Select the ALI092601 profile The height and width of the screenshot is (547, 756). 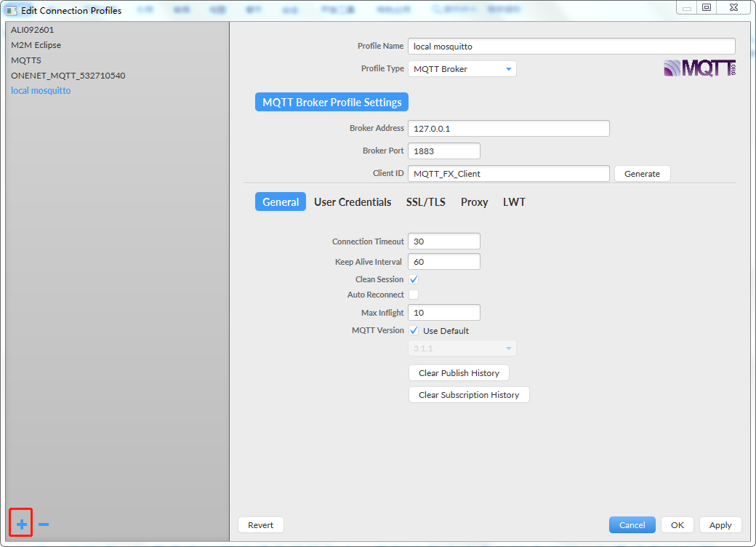pos(117,30)
